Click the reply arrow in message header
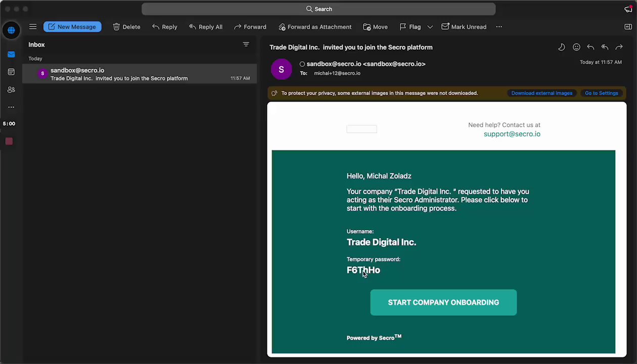Viewport: 637px width, 364px height. 590,47
